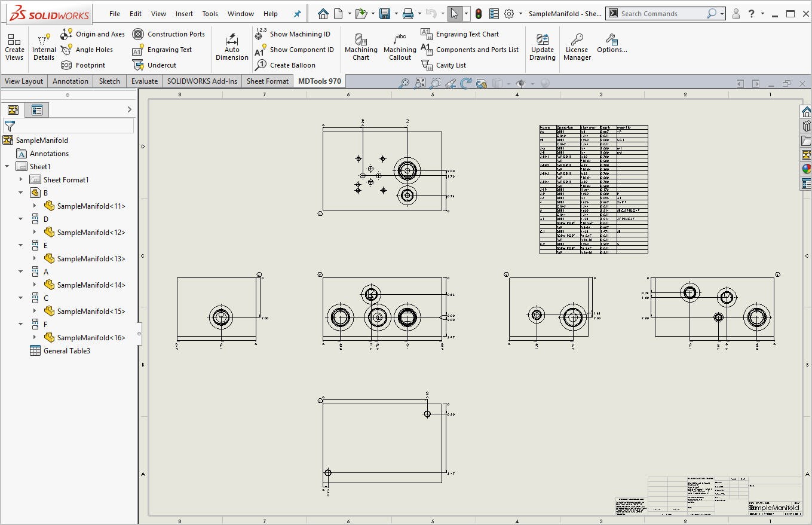Expand the manager panel tabs arrow
812x525 pixels.
(129, 109)
